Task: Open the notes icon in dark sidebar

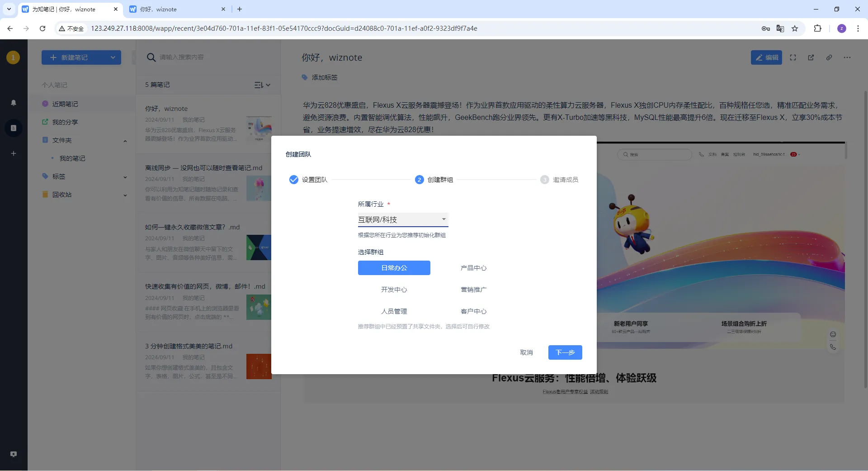Action: tap(14, 128)
